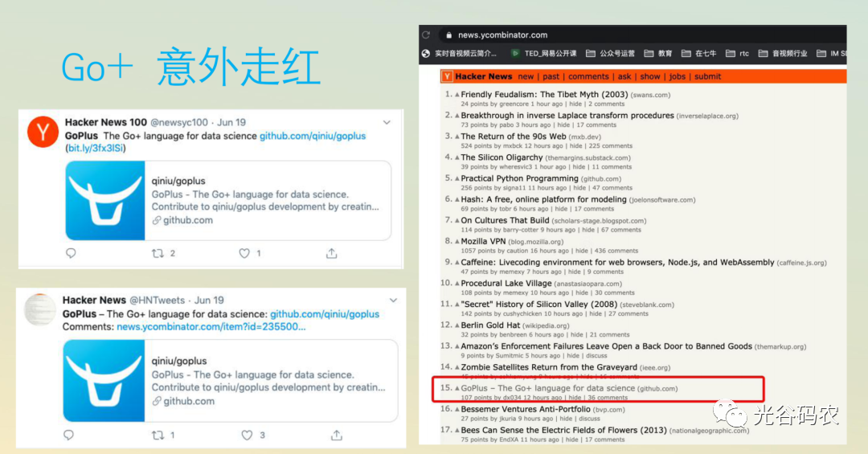
Task: Open the show section
Action: coord(650,76)
